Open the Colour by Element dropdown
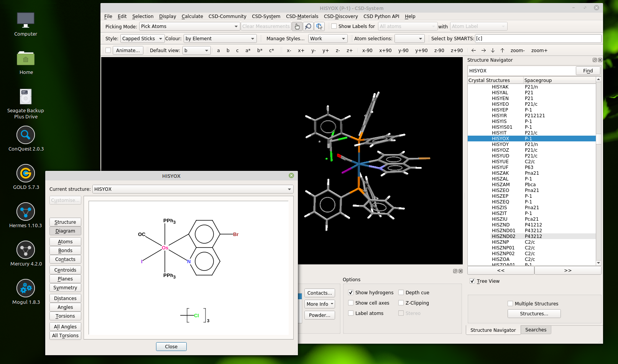The image size is (618, 364). pyautogui.click(x=220, y=39)
